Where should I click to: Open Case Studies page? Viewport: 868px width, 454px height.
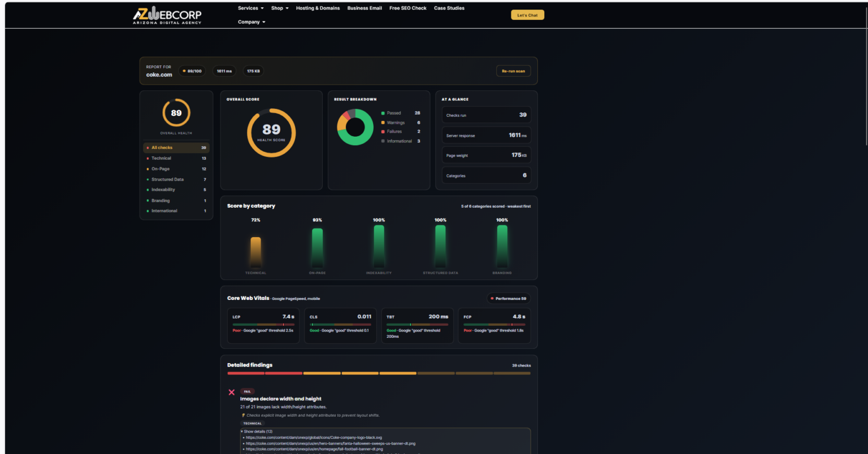pos(449,8)
